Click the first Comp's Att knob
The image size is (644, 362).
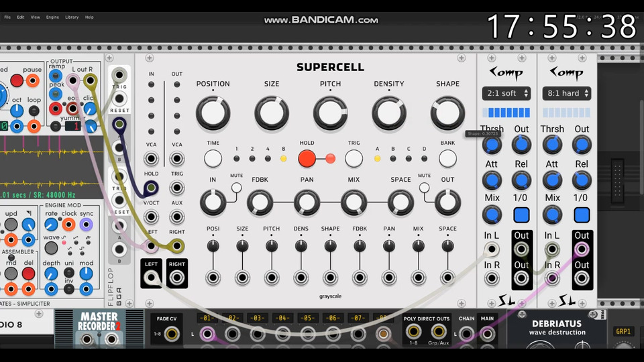coord(492,180)
